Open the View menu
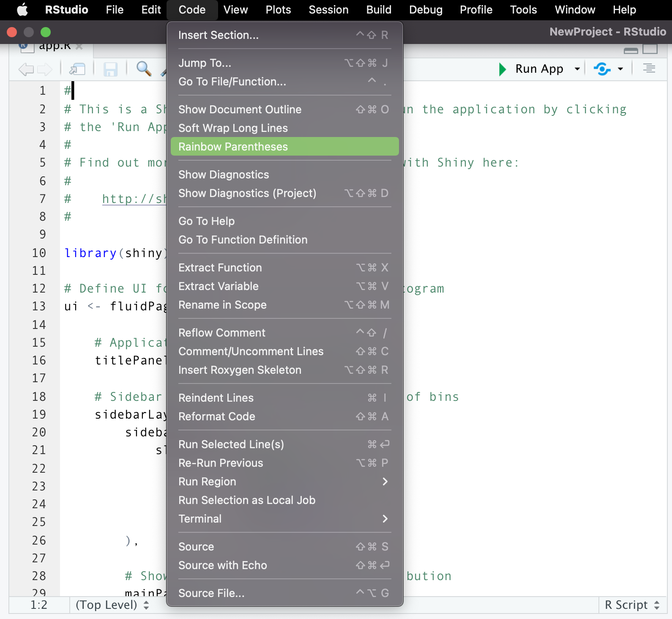This screenshot has width=672, height=619. tap(235, 10)
